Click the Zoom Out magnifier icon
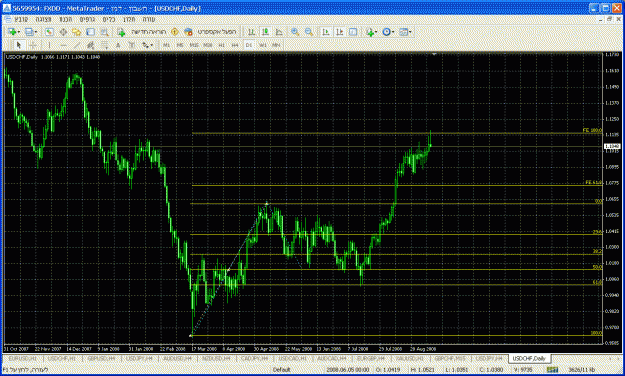Viewport: 625px width, 376px height. click(309, 32)
